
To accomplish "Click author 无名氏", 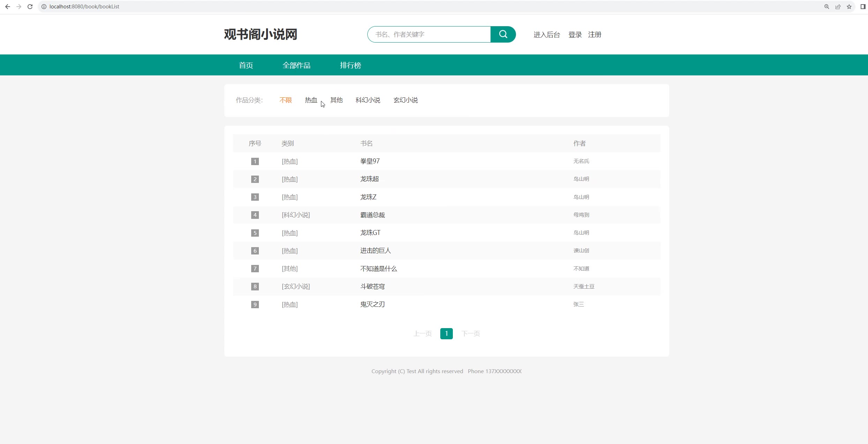I will click(581, 161).
